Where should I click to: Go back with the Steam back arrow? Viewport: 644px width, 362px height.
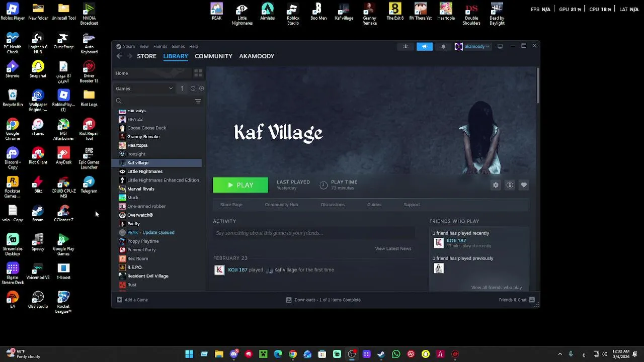click(x=119, y=56)
